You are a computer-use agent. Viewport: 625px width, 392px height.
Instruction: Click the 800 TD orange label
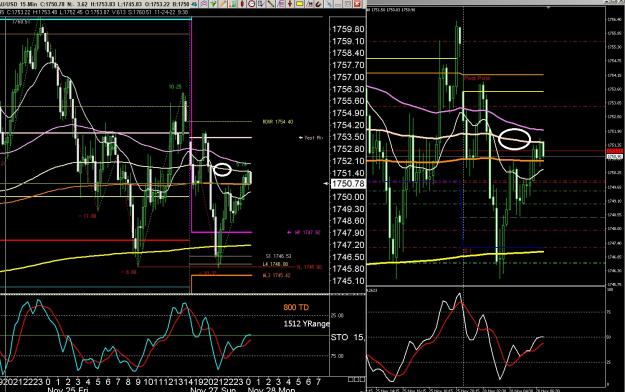(x=296, y=307)
